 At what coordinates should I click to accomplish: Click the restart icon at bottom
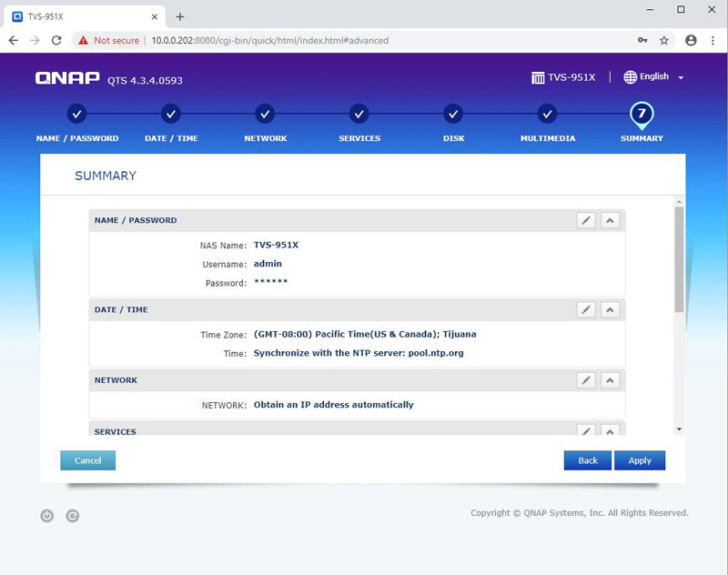(73, 516)
